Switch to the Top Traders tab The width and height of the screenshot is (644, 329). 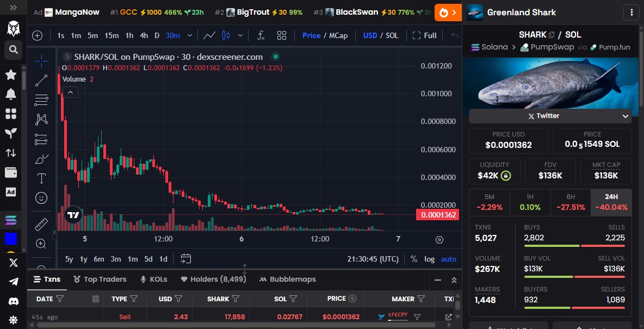click(100, 280)
